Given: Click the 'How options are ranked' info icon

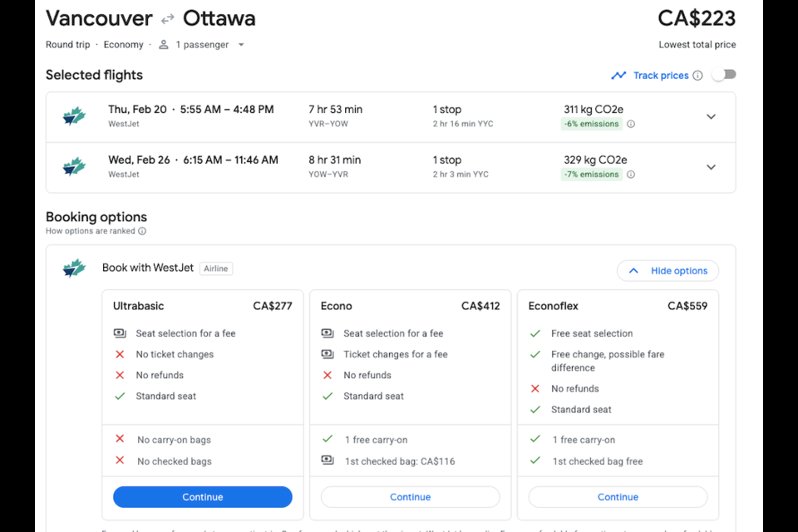Looking at the screenshot, I should pos(142,231).
